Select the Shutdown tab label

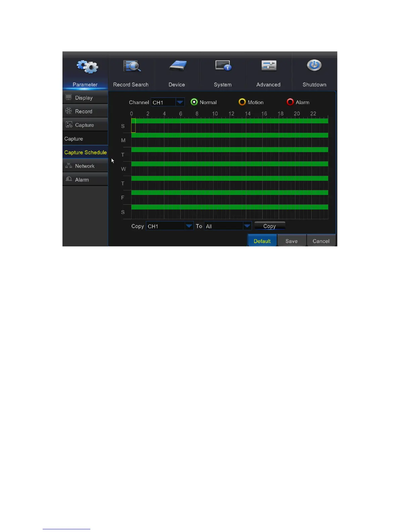coord(314,85)
